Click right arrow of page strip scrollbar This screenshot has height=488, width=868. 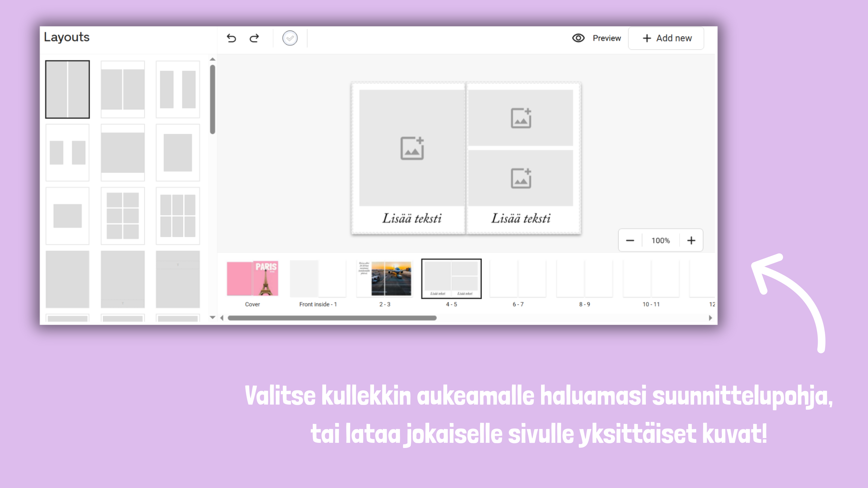tap(710, 318)
